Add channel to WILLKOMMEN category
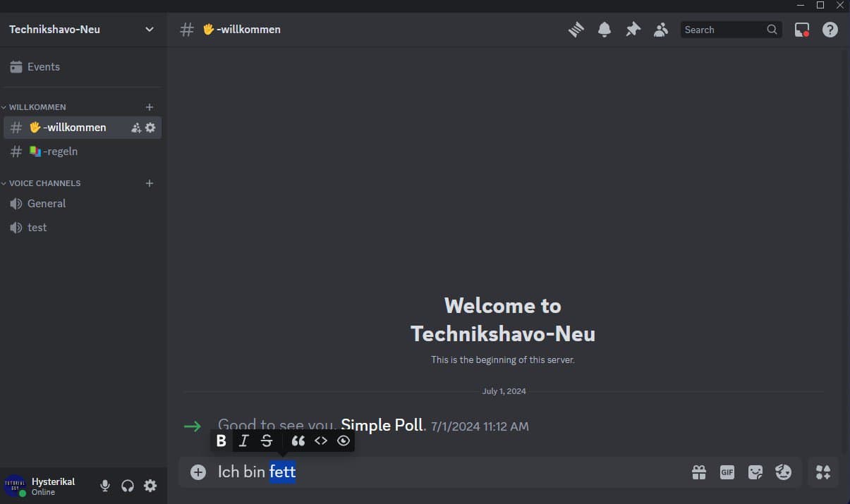This screenshot has height=504, width=850. tap(149, 107)
